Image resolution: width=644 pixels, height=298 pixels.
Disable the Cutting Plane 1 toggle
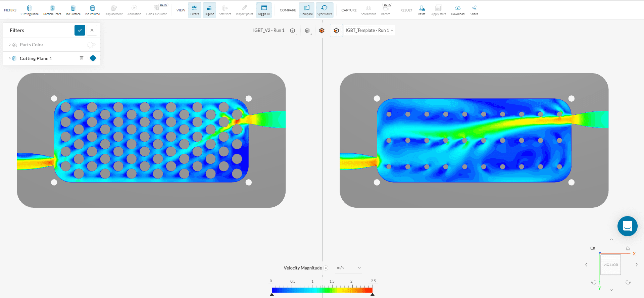pos(92,58)
